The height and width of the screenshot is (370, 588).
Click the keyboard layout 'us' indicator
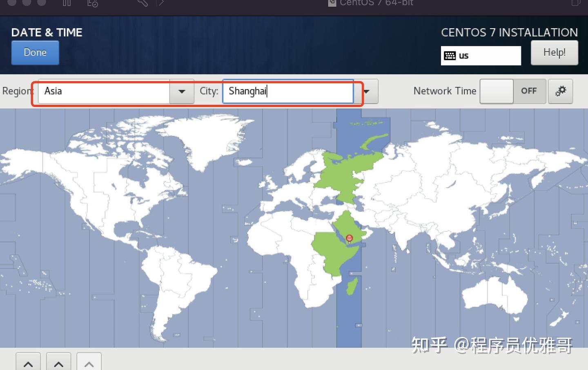[481, 56]
